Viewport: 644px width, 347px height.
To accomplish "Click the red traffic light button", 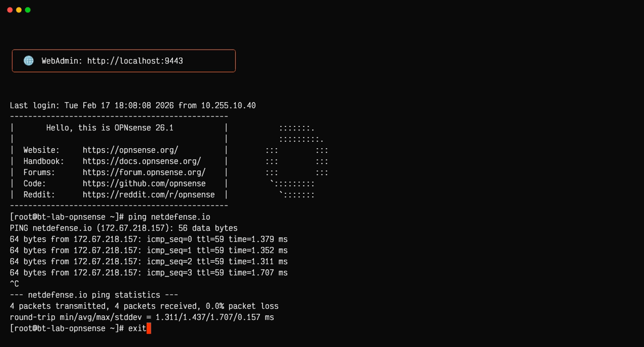I will click(10, 9).
